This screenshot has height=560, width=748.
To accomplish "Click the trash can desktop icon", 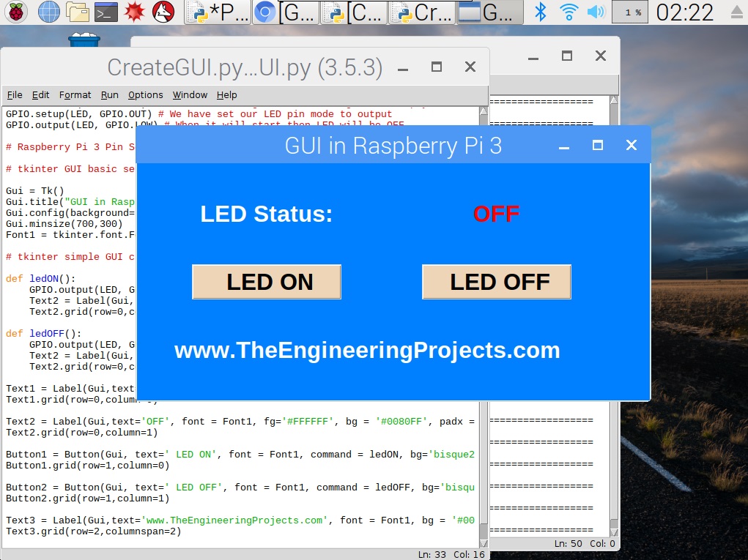I will (84, 40).
